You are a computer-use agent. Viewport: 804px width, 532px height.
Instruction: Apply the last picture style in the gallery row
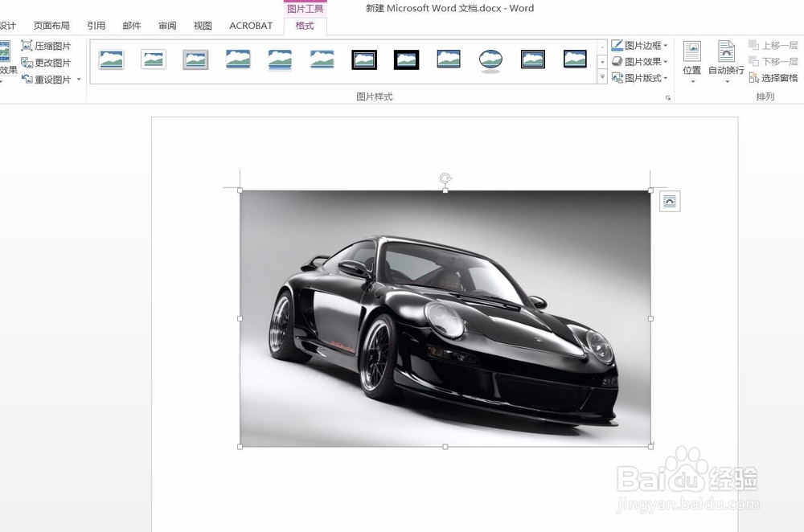pos(575,59)
